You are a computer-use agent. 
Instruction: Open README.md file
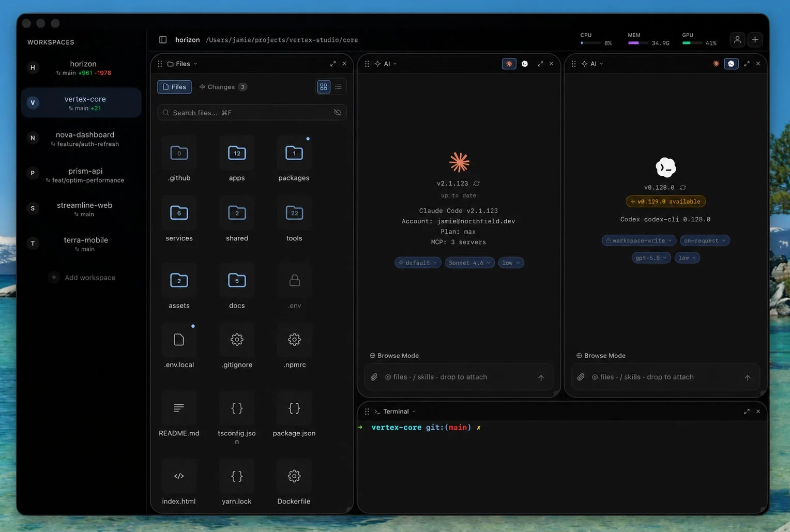179,415
